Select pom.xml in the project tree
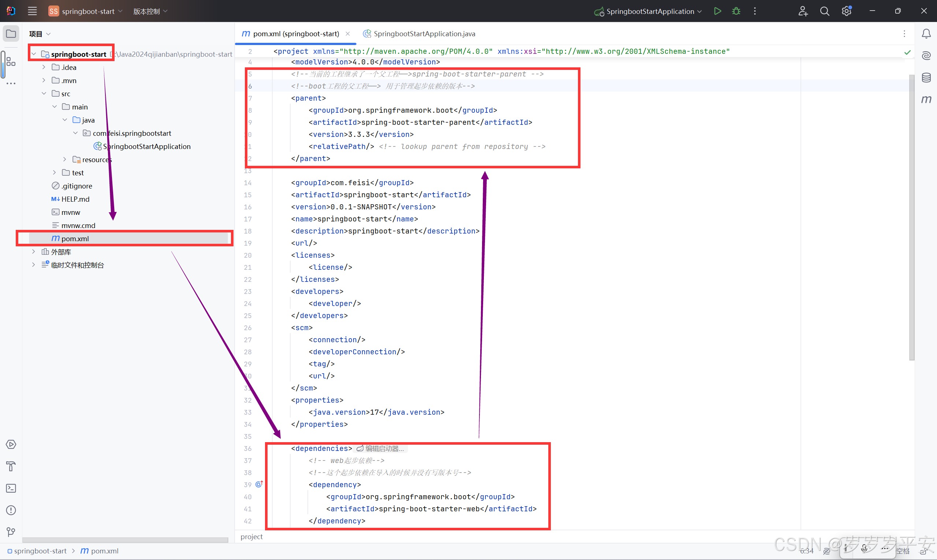The width and height of the screenshot is (937, 560). coord(128,239)
